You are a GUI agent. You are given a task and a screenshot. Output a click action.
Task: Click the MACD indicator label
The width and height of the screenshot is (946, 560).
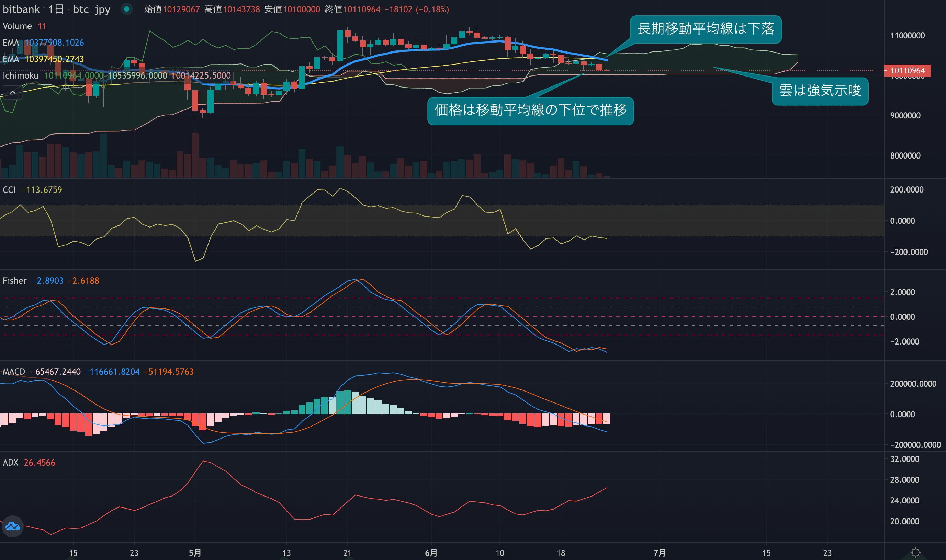click(x=14, y=371)
